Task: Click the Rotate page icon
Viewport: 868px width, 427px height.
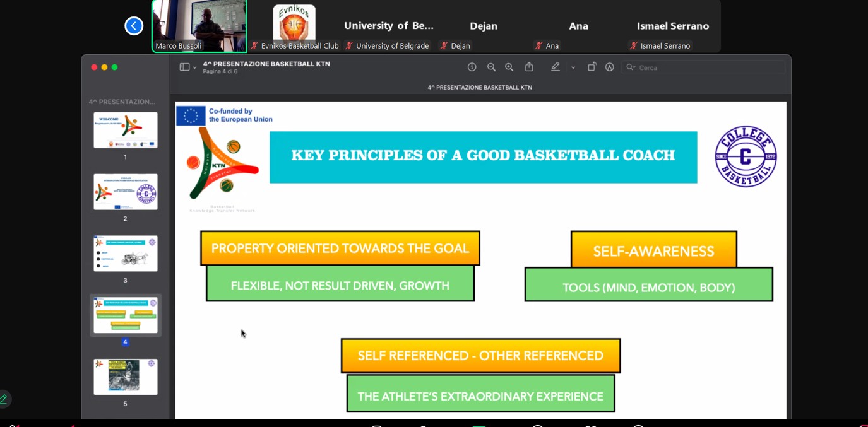Action: 592,67
